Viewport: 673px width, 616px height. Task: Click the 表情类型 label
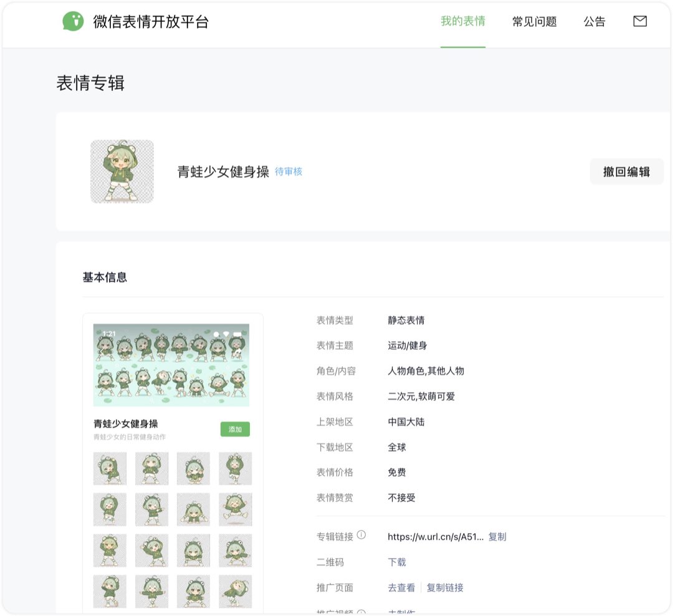(x=335, y=320)
